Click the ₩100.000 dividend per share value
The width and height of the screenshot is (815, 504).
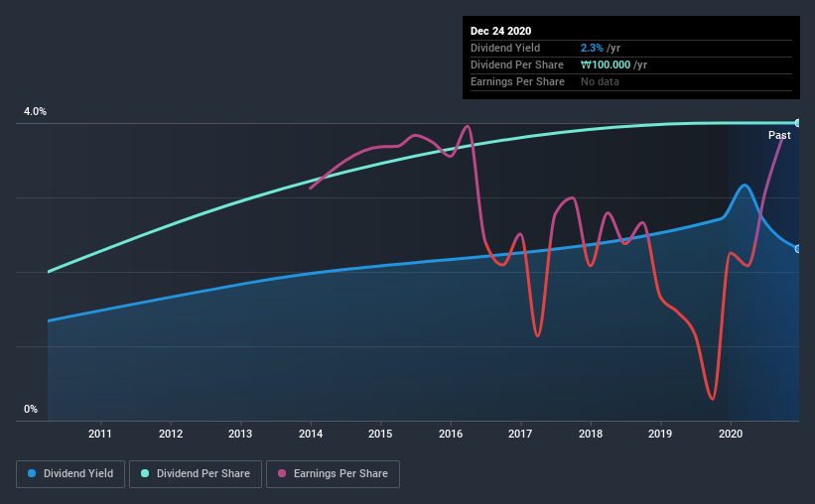click(606, 64)
